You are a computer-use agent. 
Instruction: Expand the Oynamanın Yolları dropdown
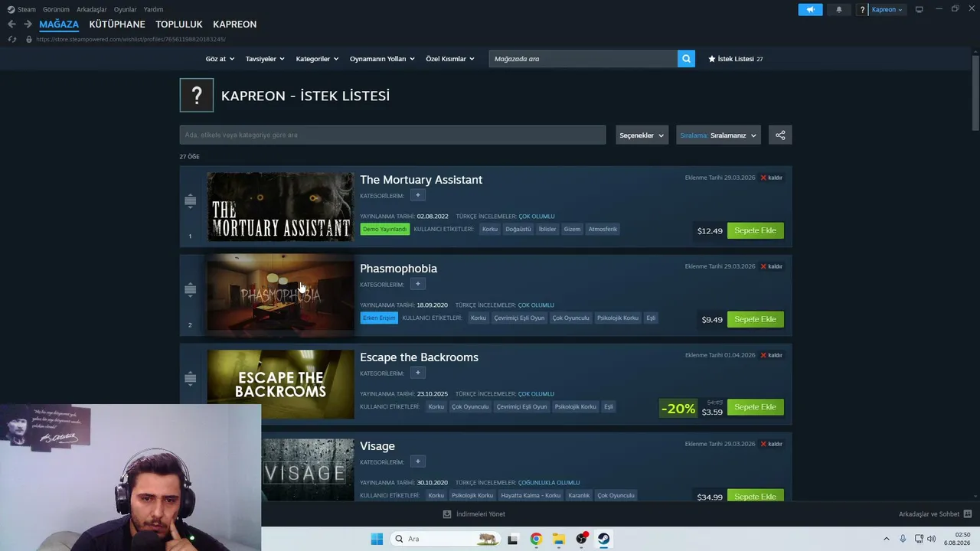[x=382, y=59]
